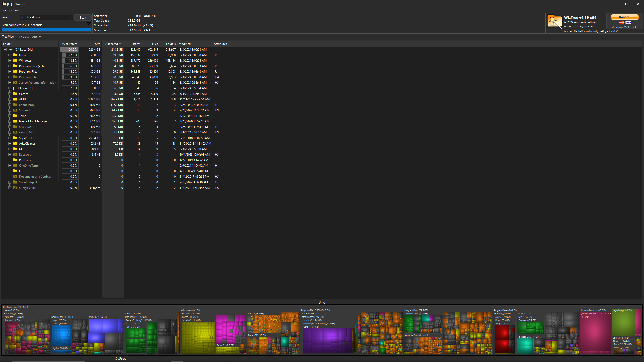Click the Users size value 59.0 GB
644x362 pixels.
click(x=95, y=55)
